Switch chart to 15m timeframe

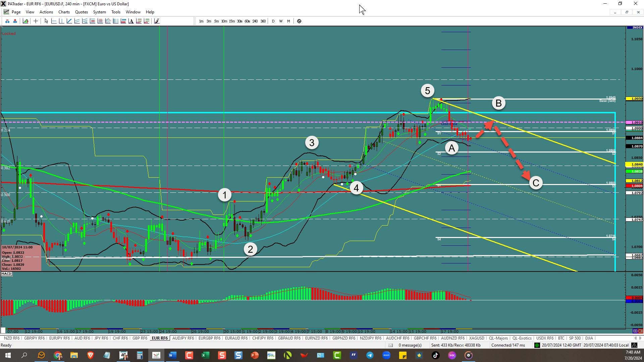click(x=232, y=21)
